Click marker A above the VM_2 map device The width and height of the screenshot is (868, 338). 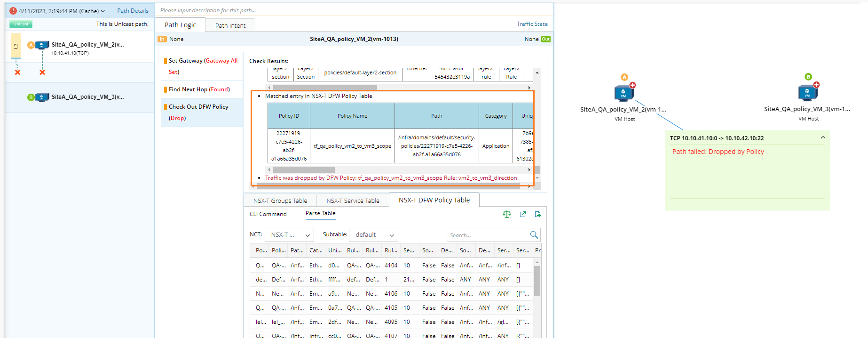624,77
